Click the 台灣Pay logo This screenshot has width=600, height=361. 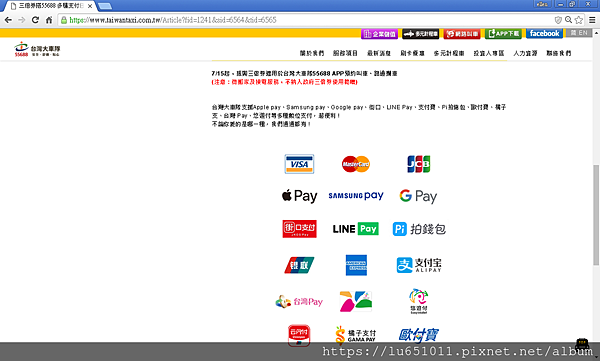pos(299,302)
